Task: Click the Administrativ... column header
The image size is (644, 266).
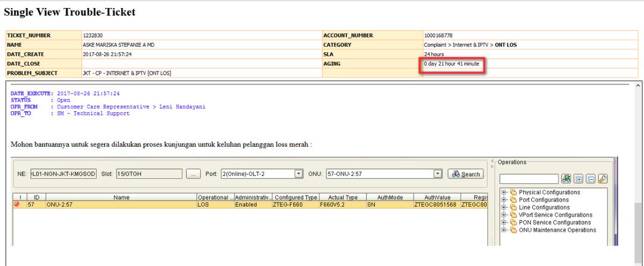Action: (253, 197)
